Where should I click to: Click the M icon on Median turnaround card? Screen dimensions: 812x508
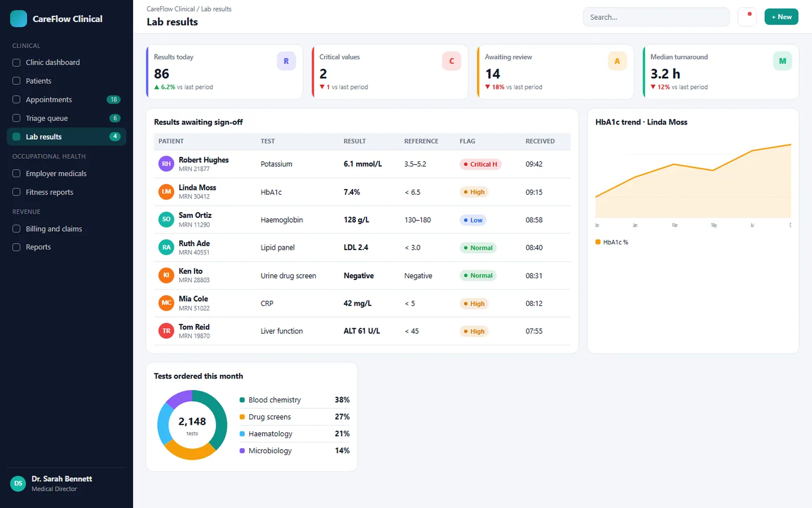pyautogui.click(x=783, y=61)
